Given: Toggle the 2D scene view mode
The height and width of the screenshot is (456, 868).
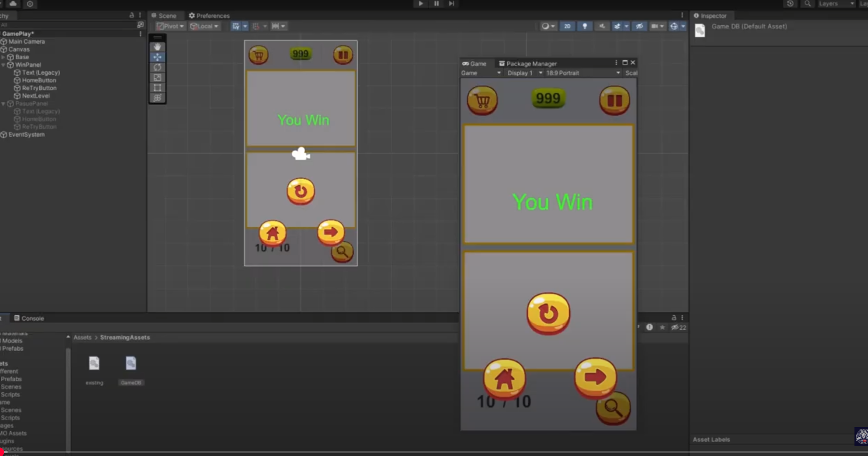Looking at the screenshot, I should pyautogui.click(x=567, y=26).
